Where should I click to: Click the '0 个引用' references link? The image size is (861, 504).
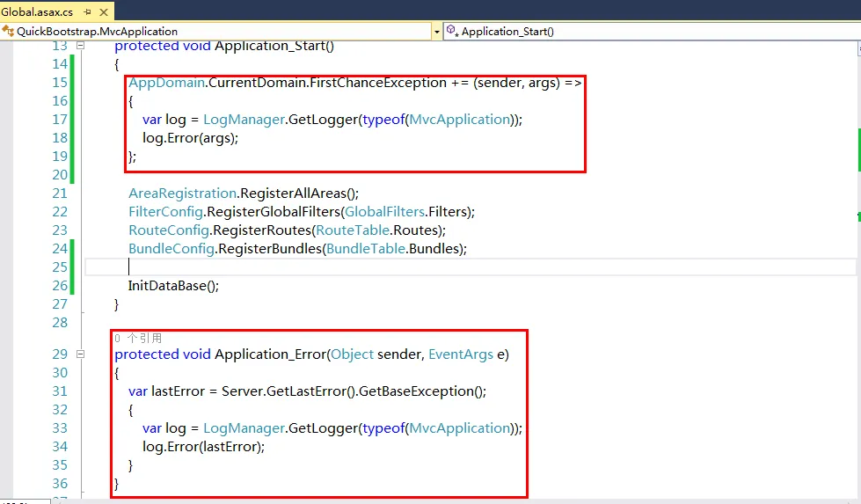pyautogui.click(x=138, y=338)
